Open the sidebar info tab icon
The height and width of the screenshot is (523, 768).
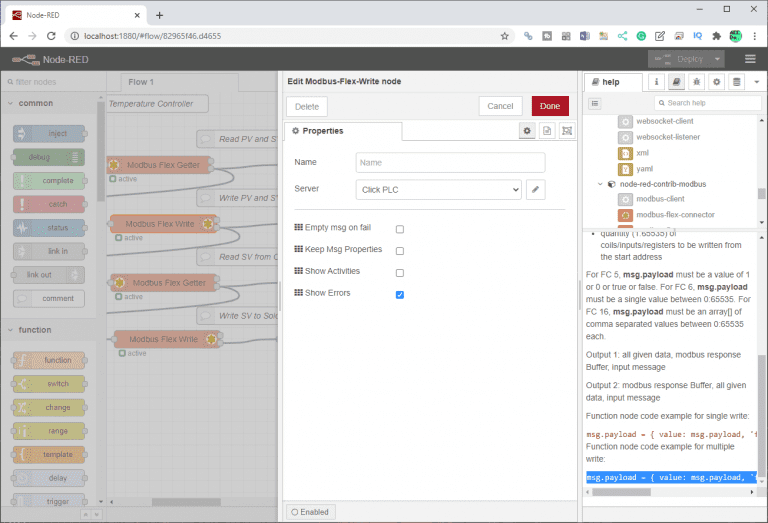657,81
